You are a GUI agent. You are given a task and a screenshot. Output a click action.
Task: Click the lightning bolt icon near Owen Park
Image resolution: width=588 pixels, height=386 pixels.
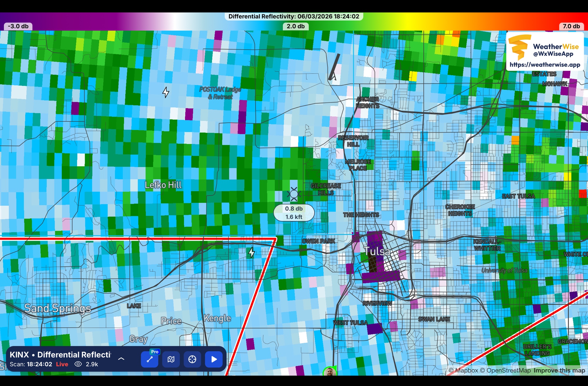[252, 253]
